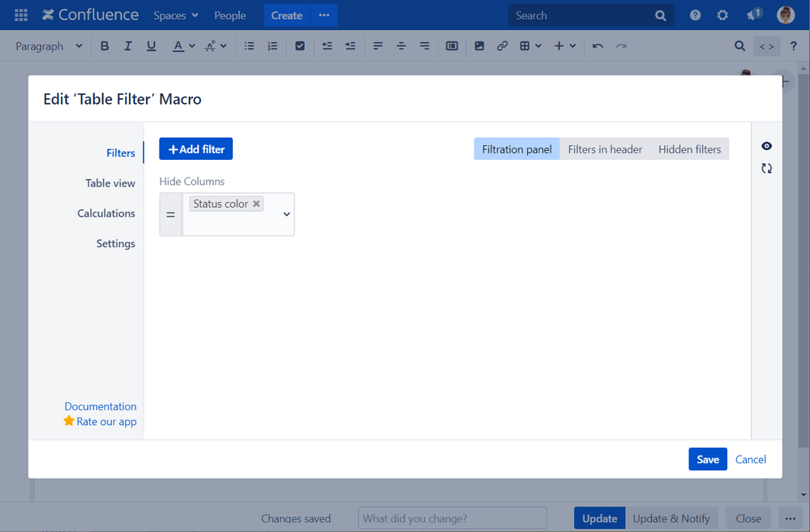Expand the Hide Columns dropdown
This screenshot has width=810, height=532.
pyautogui.click(x=287, y=214)
